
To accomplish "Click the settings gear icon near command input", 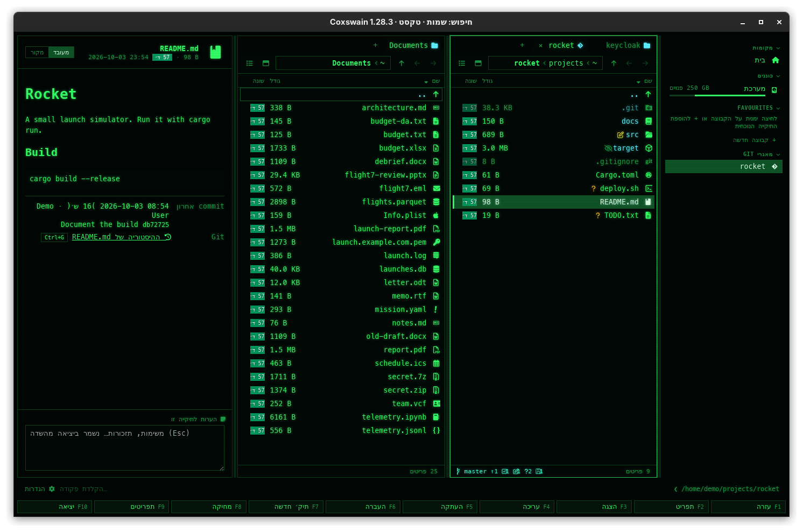I will (52, 489).
